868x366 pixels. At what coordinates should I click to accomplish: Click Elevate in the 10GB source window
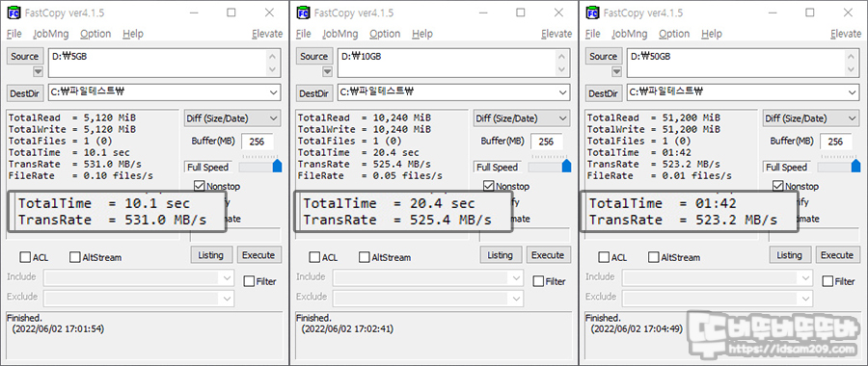coord(556,34)
